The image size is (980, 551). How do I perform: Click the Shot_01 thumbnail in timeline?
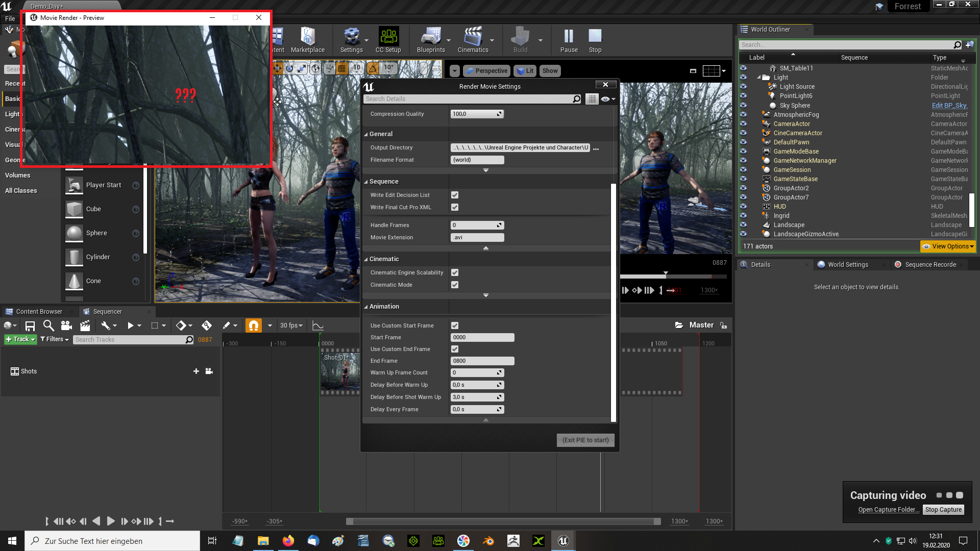click(340, 371)
